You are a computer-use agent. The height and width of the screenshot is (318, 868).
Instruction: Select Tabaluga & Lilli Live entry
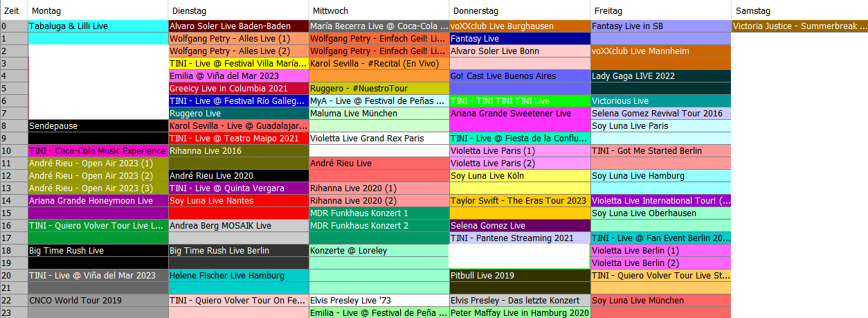98,26
